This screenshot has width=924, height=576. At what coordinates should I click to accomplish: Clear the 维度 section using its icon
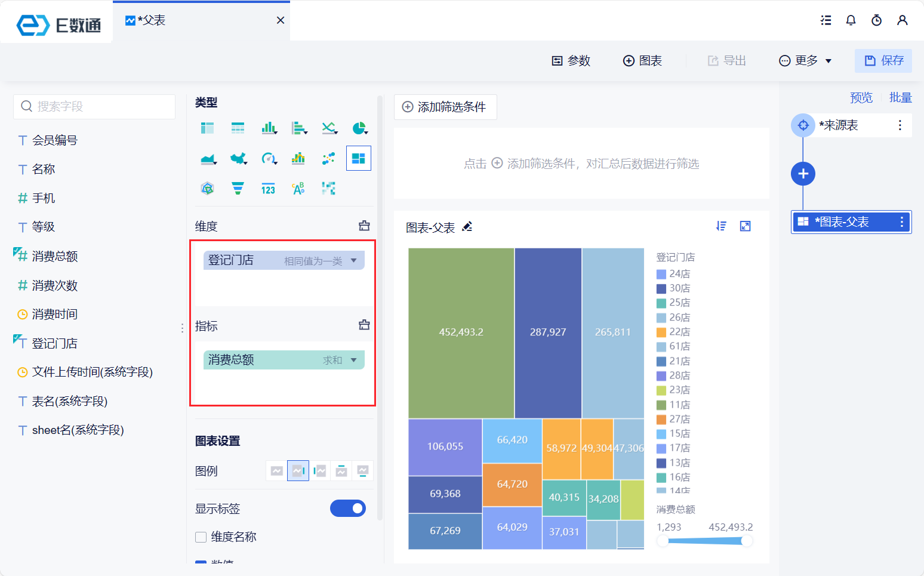[364, 226]
